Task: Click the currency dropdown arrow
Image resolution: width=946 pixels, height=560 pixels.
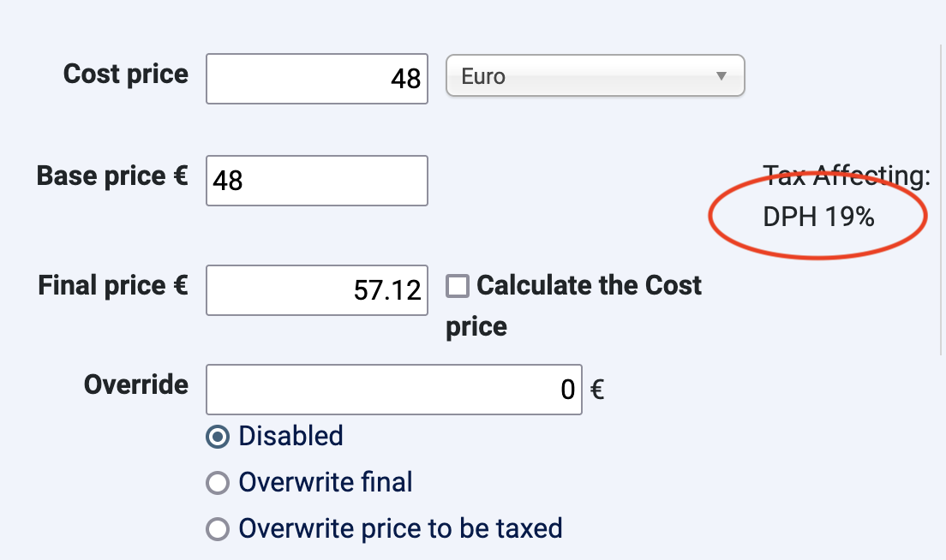Action: point(721,76)
